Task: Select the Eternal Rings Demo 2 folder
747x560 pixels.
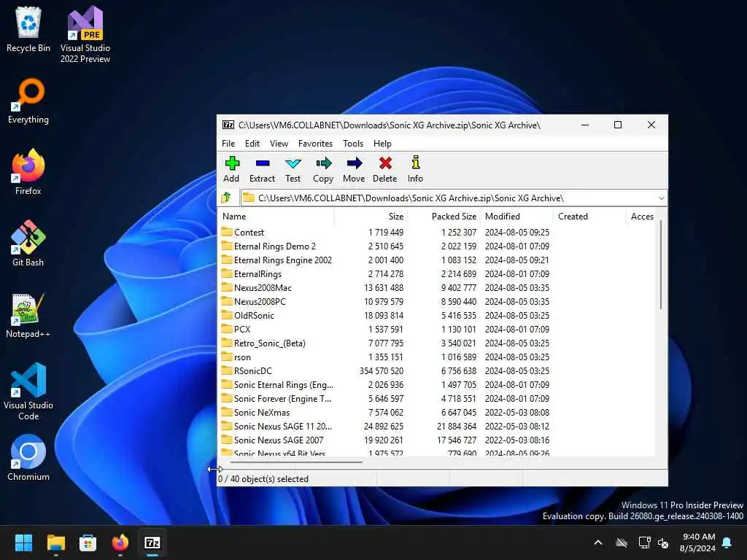Action: click(x=268, y=246)
